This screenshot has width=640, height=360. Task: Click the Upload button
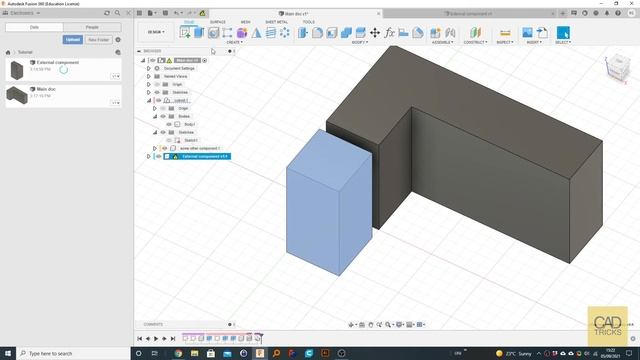pos(73,40)
